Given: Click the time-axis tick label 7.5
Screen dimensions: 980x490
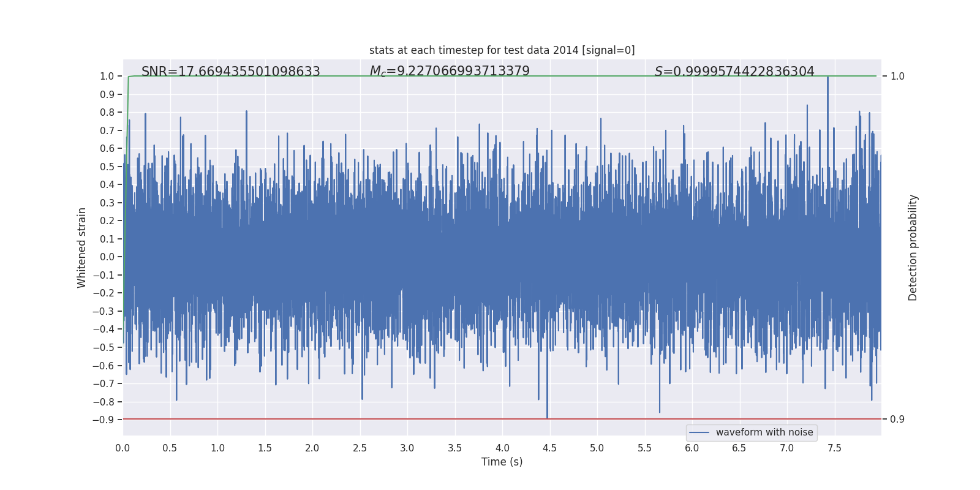Looking at the screenshot, I should (x=834, y=448).
